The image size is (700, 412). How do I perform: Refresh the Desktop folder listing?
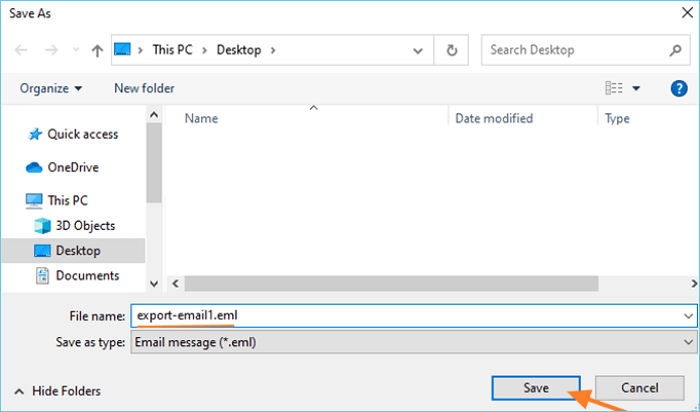(452, 49)
